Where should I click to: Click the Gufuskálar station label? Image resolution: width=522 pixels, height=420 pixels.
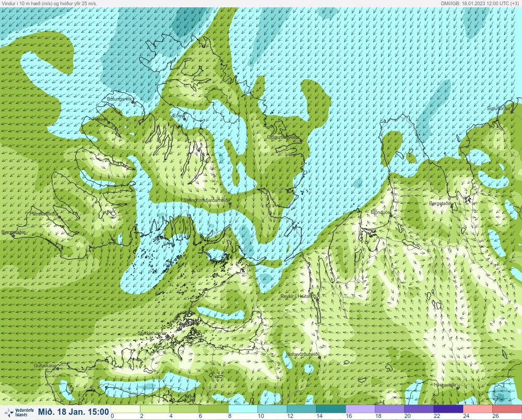click(x=45, y=366)
